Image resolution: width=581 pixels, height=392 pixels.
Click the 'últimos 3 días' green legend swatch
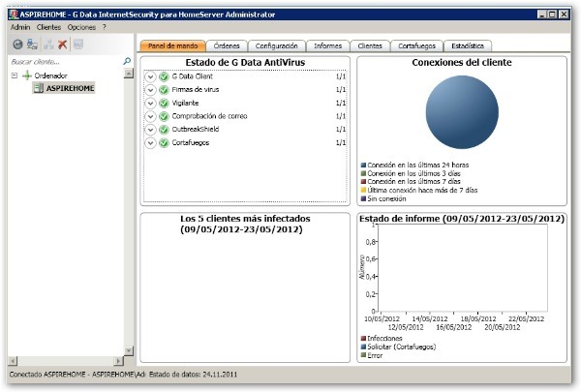(x=363, y=173)
